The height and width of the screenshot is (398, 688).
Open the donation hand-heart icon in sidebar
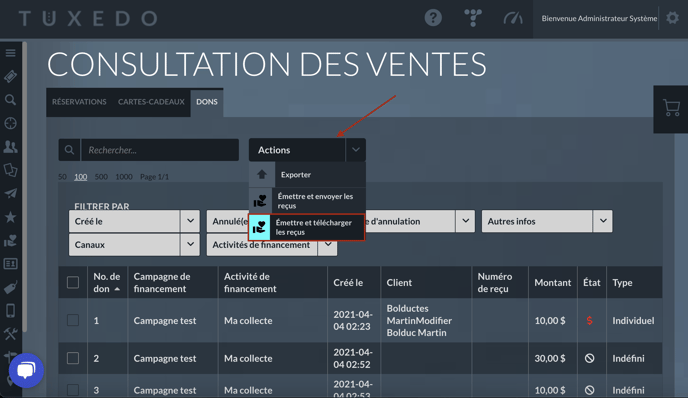(x=11, y=240)
